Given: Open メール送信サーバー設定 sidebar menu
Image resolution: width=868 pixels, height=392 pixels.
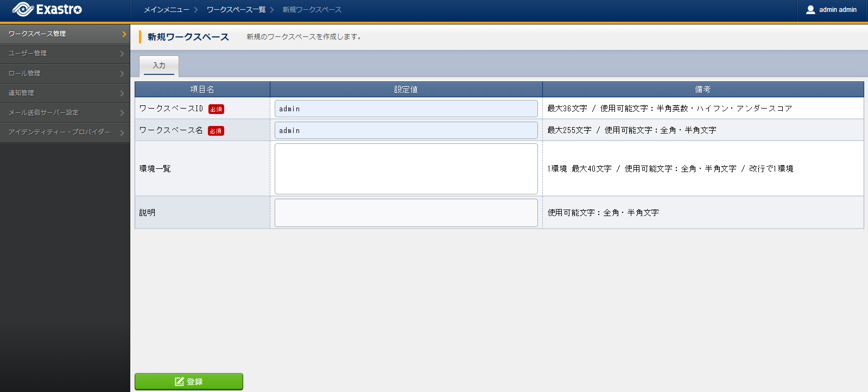Looking at the screenshot, I should coord(65,112).
